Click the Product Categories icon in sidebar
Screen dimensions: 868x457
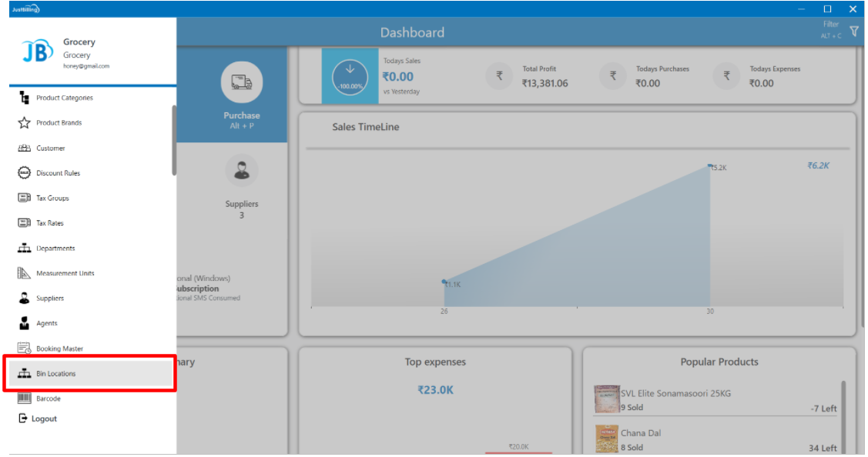(x=24, y=98)
